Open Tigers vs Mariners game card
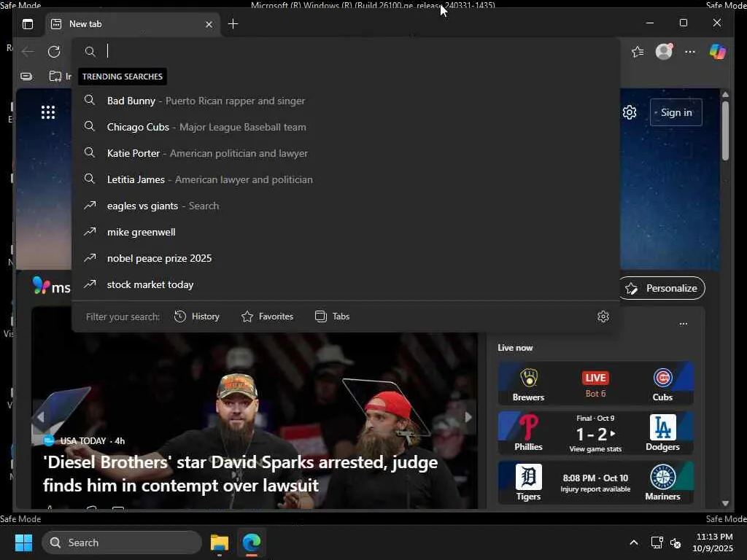This screenshot has width=747, height=560. click(595, 483)
